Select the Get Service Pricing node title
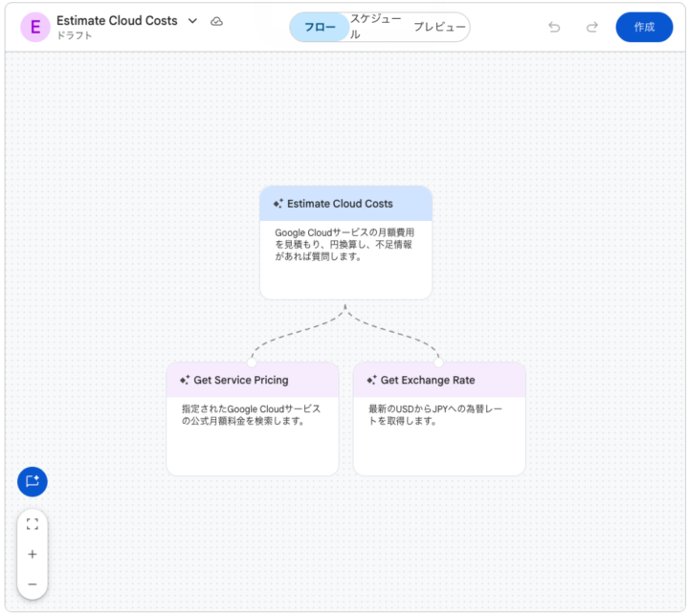The image size is (689, 616). click(x=241, y=380)
